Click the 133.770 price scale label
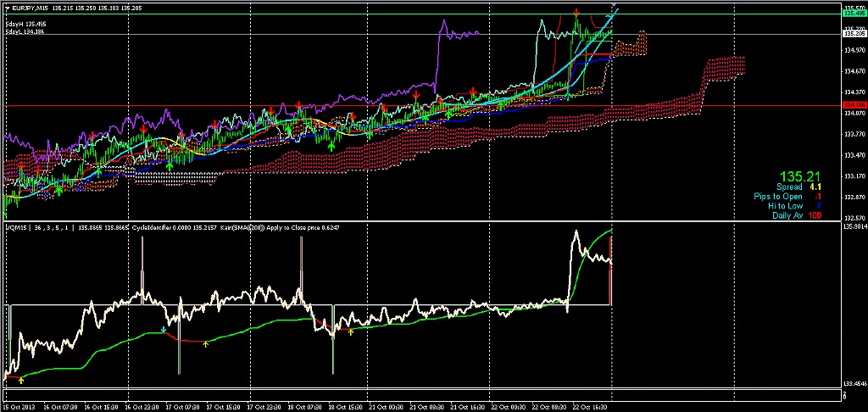Viewport: 868px width, 412px height. tap(854, 134)
